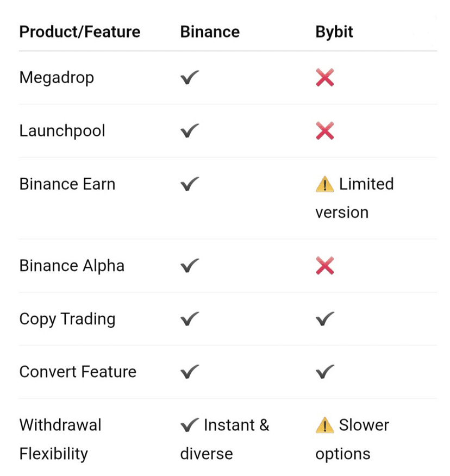Click the Bybit column header
Image resolution: width=450 pixels, height=476 pixels.
point(334,32)
